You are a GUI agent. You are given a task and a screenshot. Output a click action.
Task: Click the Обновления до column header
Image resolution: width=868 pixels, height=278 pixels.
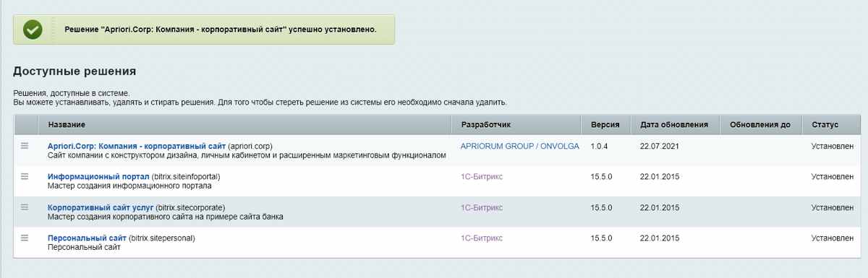760,125
